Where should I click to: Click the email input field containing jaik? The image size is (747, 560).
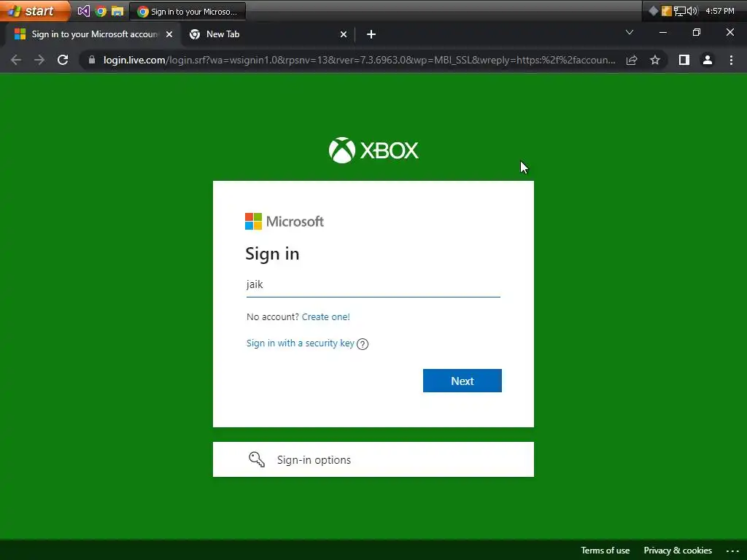coord(373,285)
